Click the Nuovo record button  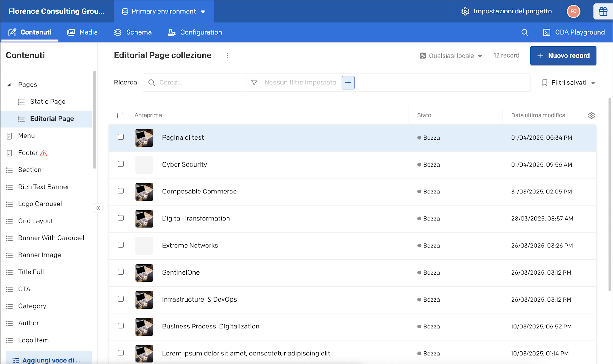563,56
